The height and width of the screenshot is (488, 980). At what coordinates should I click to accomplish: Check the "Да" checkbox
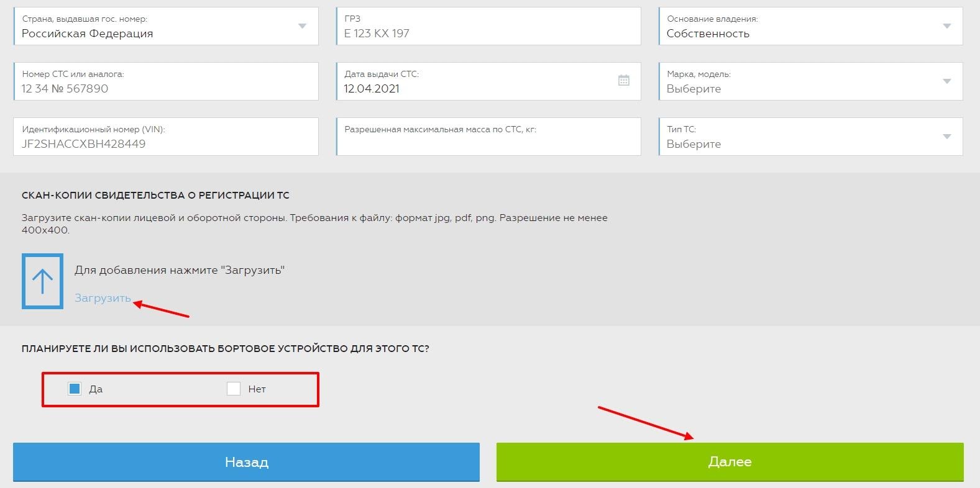coord(75,389)
